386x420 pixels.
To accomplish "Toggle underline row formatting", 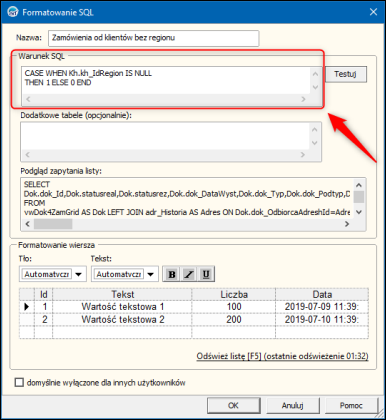I will [206, 274].
